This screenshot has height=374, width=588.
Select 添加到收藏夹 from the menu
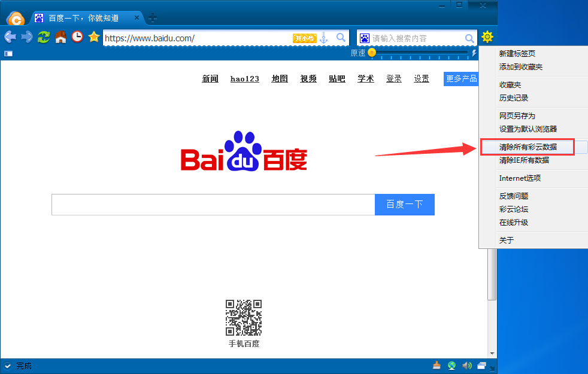point(521,66)
